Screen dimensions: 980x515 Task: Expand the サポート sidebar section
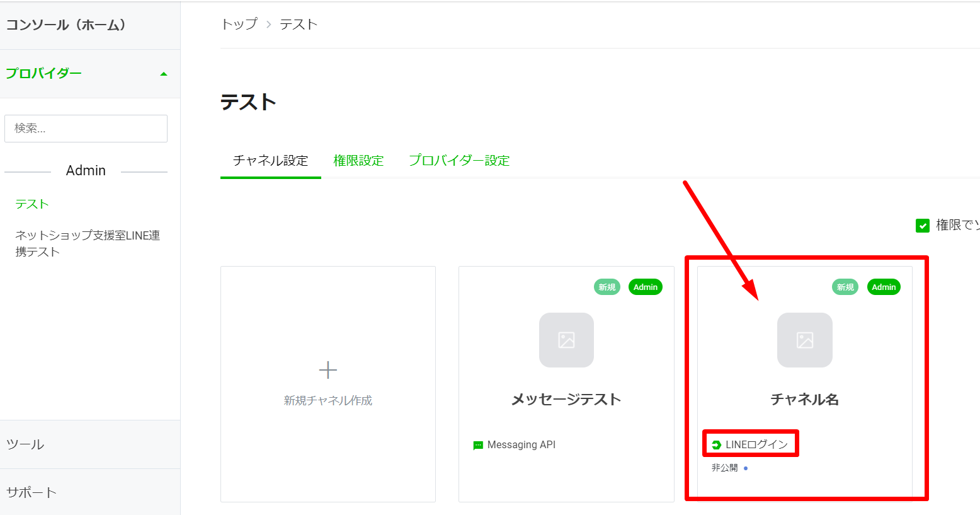tap(31, 492)
